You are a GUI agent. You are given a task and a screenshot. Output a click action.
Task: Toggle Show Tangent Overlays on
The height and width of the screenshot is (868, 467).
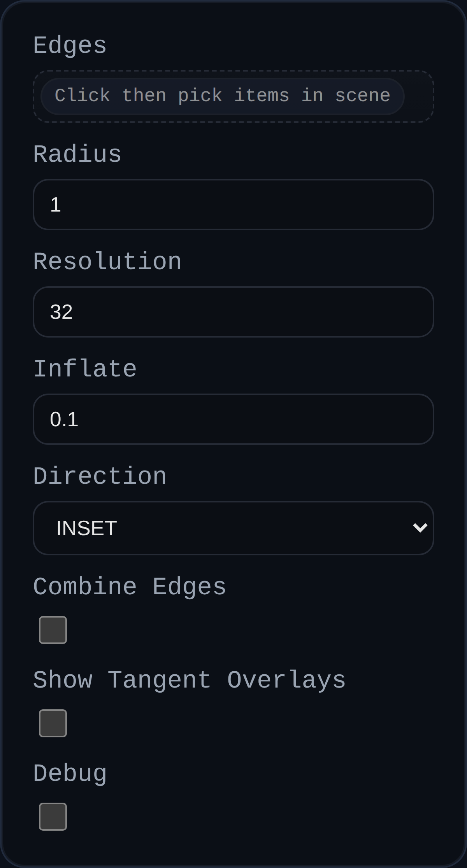pyautogui.click(x=53, y=723)
